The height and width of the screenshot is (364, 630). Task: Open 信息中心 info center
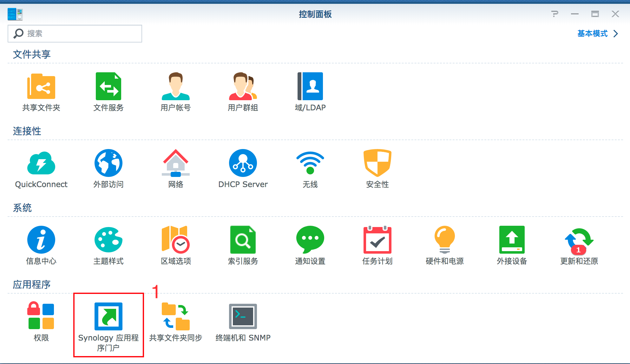click(41, 240)
